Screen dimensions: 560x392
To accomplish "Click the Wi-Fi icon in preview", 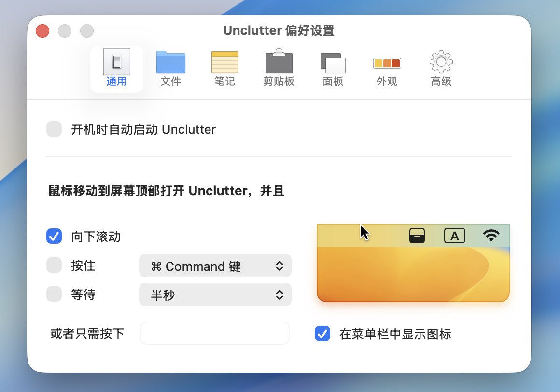I will 491,236.
